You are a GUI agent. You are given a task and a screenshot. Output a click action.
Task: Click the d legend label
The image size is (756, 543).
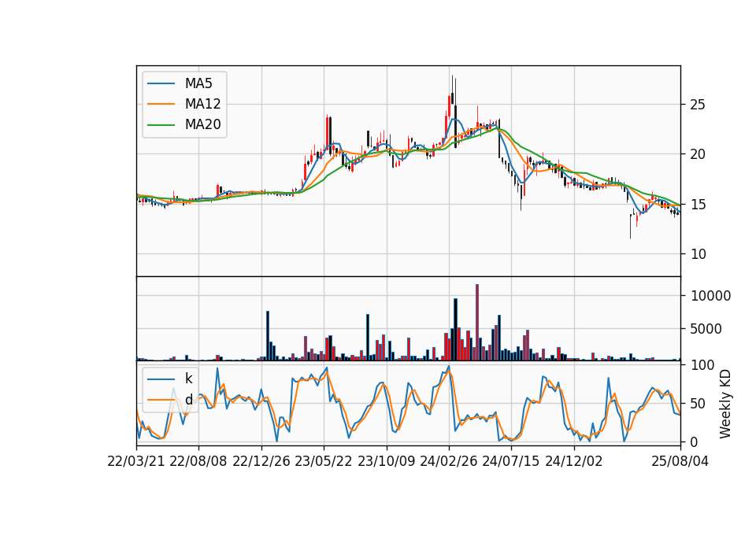click(188, 400)
